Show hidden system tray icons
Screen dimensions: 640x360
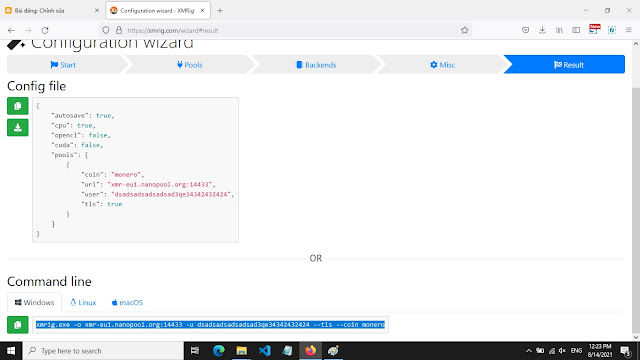coord(529,351)
